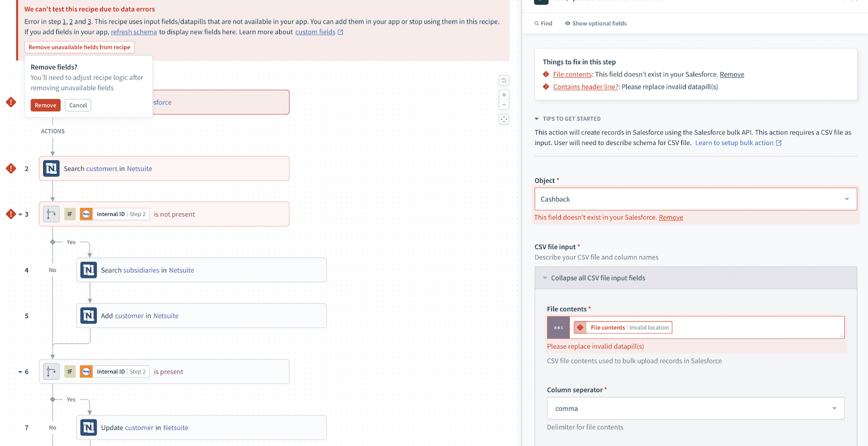Click the reset canvas view icon
Viewport: 868px width, 446px height.
pyautogui.click(x=504, y=80)
